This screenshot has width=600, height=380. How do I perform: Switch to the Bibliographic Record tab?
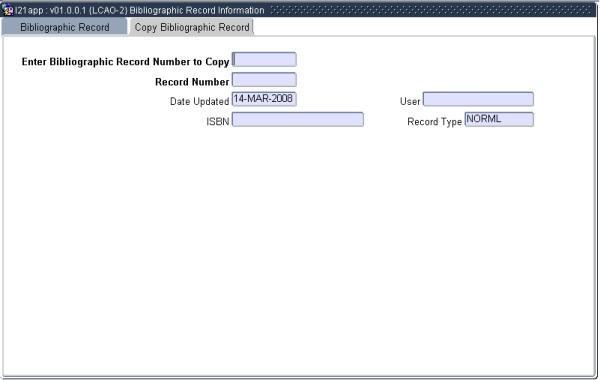pyautogui.click(x=64, y=27)
